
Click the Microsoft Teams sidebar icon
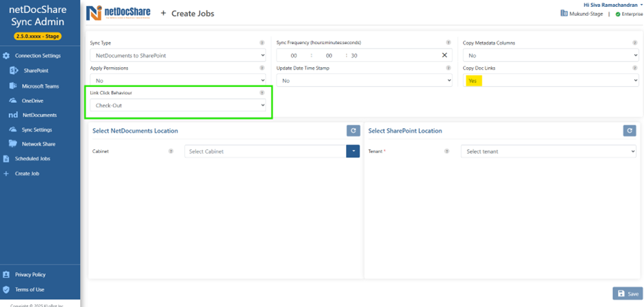coord(13,86)
